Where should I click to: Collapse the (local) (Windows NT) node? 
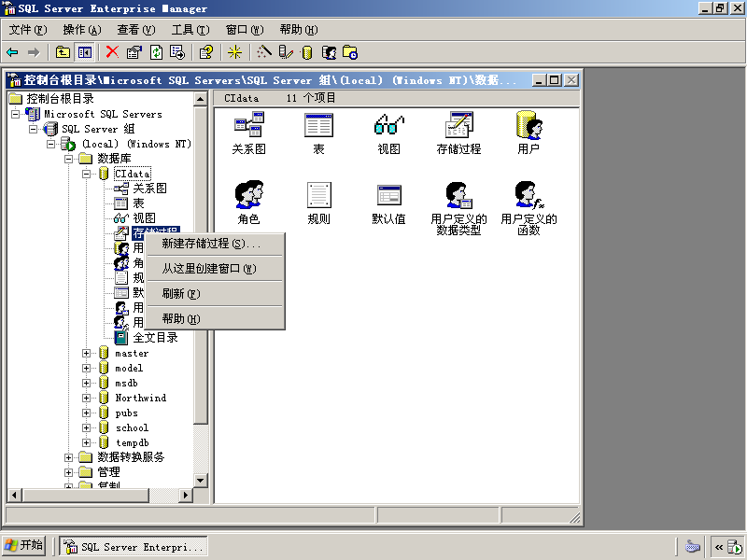click(x=51, y=144)
